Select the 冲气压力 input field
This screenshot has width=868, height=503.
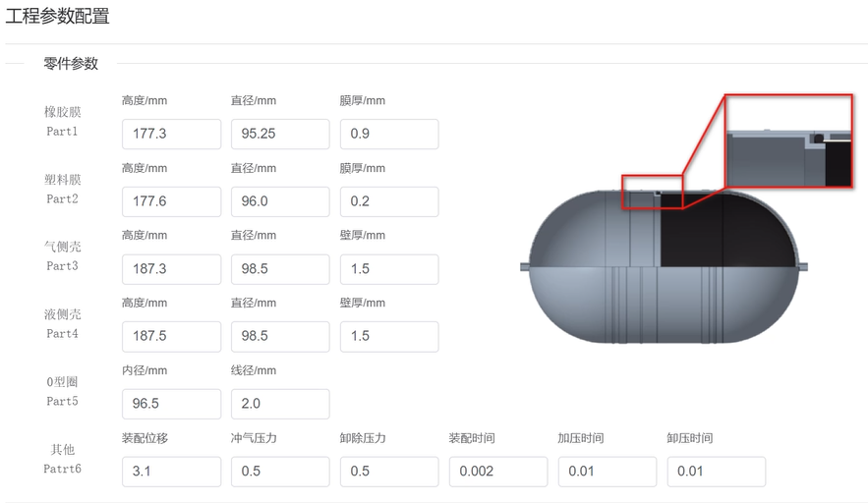click(280, 472)
